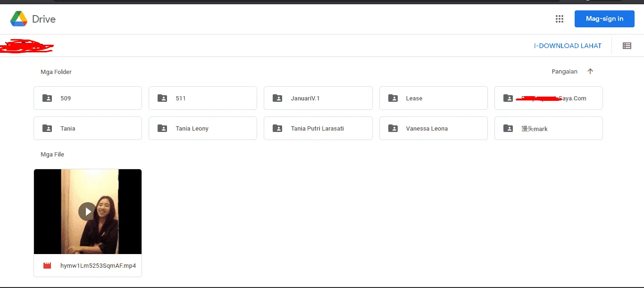Select the Tania folder
Screen dimensions: 644x288
[x=88, y=128]
